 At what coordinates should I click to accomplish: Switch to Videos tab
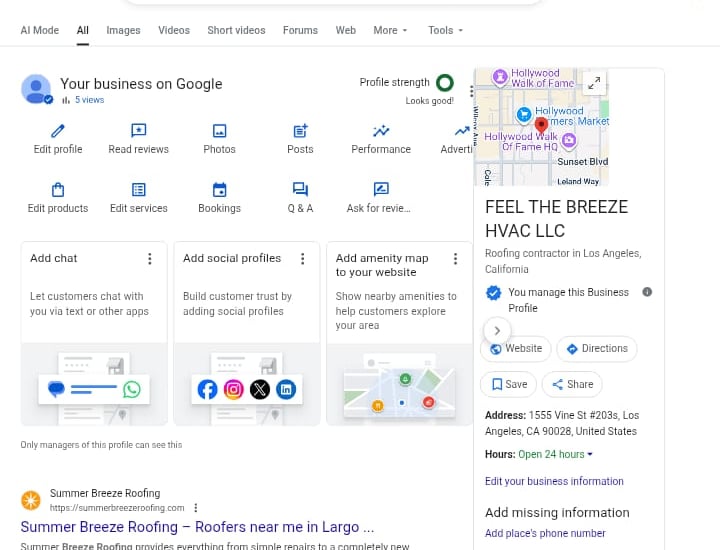[174, 30]
